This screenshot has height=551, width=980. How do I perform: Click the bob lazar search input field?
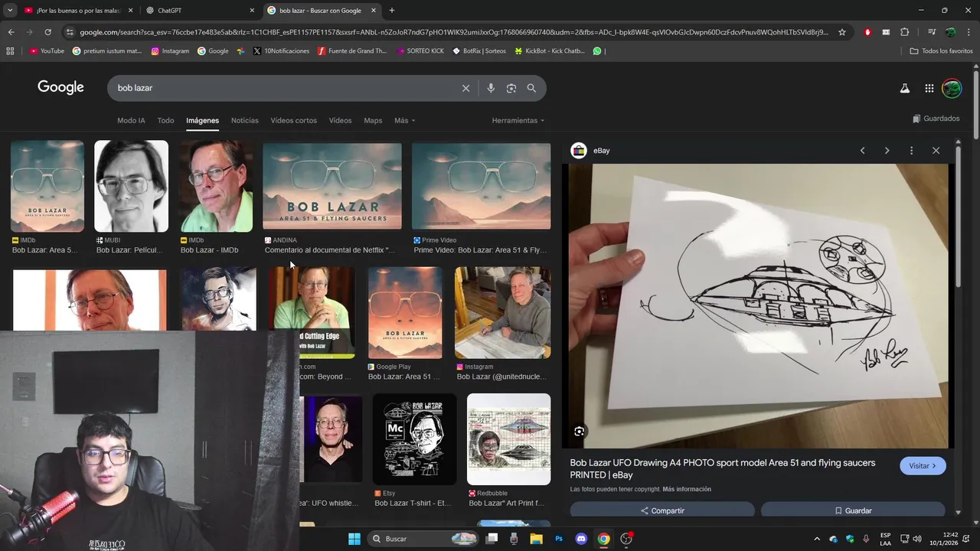tap(283, 88)
